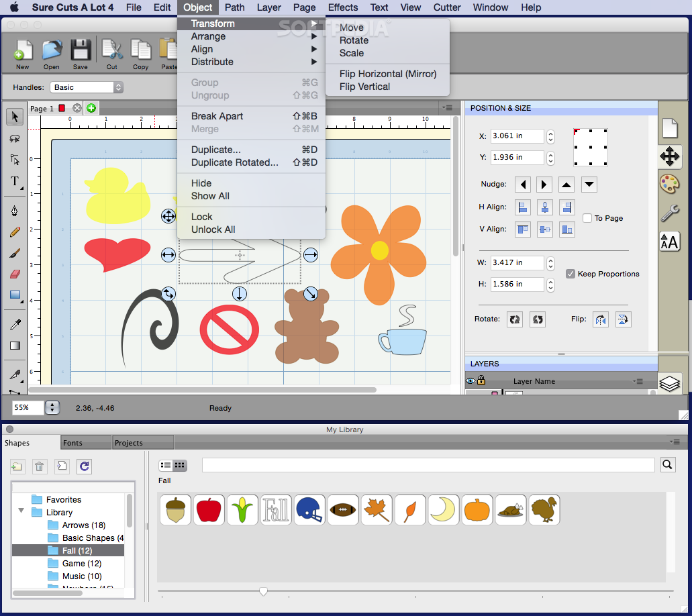Choose Flip Horizontal (Mirror) menu item
This screenshot has width=692, height=616.
(x=387, y=74)
